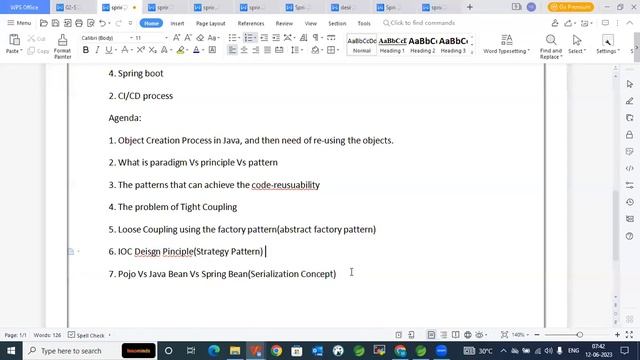Apply superscript formatting
640x360 pixels.
[x=140, y=50]
